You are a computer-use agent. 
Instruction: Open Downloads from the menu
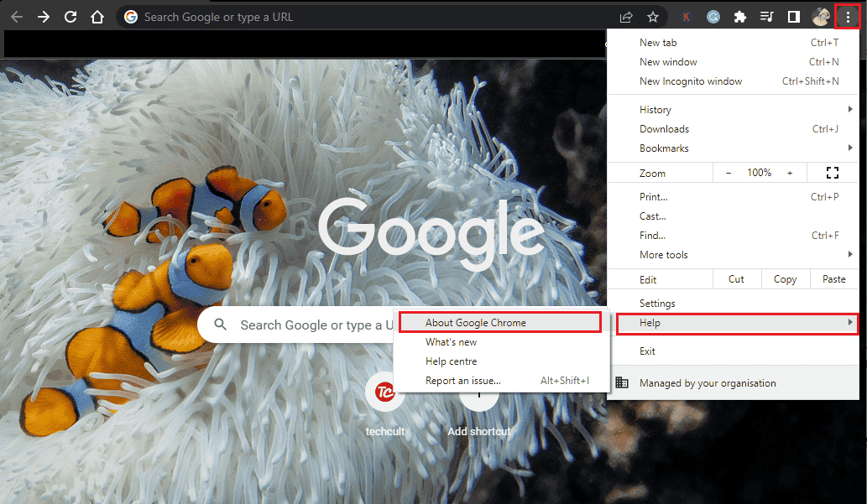[734, 129]
